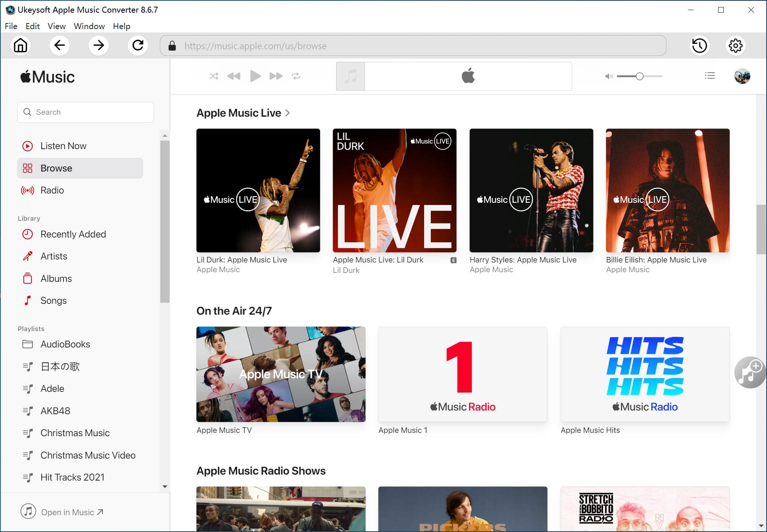This screenshot has height=532, width=767.
Task: Click the history/recent activity icon
Action: pos(699,45)
